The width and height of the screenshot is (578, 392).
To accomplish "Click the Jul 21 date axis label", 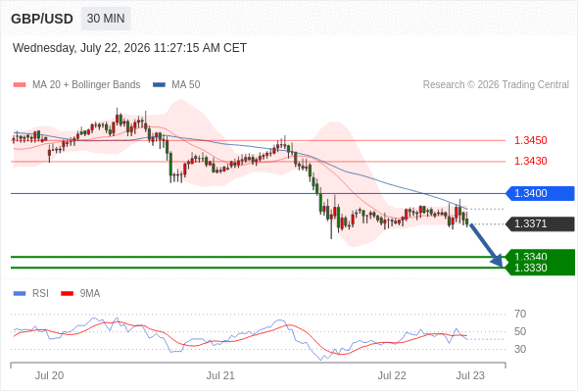I will point(220,375).
